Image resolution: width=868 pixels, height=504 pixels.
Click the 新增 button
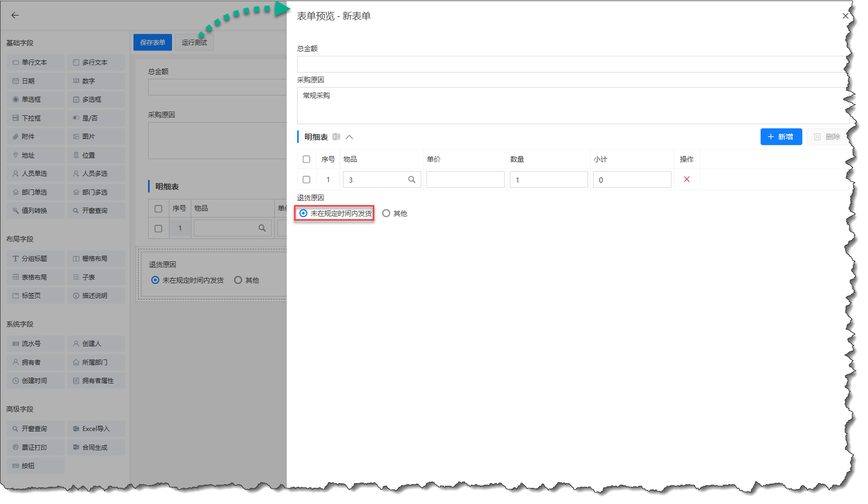(780, 137)
